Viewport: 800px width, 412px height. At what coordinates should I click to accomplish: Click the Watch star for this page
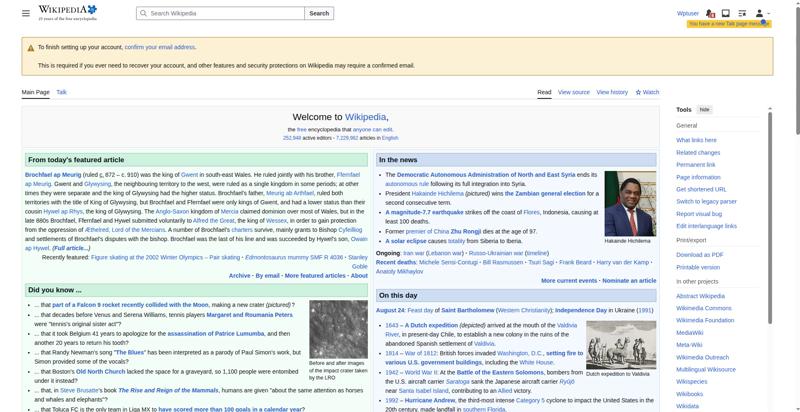(x=647, y=92)
